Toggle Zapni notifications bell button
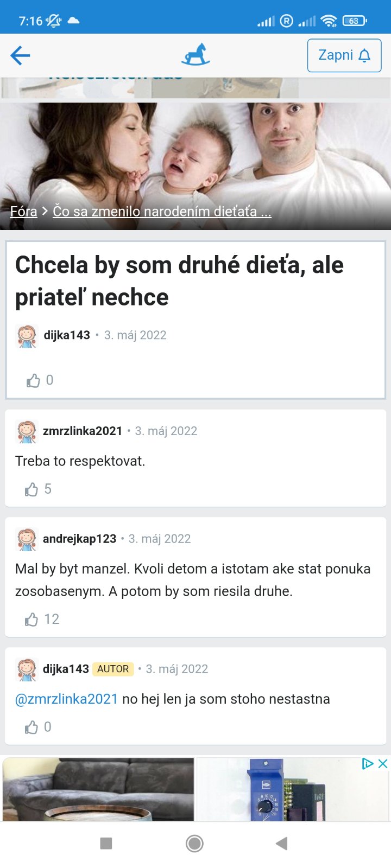Image resolution: width=391 pixels, height=868 pixels. pos(344,55)
